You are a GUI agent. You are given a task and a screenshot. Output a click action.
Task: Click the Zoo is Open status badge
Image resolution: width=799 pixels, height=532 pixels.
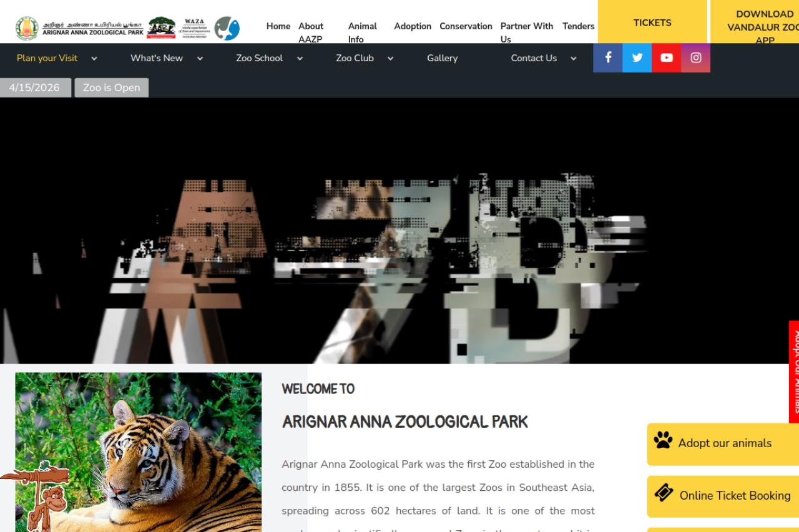(112, 88)
